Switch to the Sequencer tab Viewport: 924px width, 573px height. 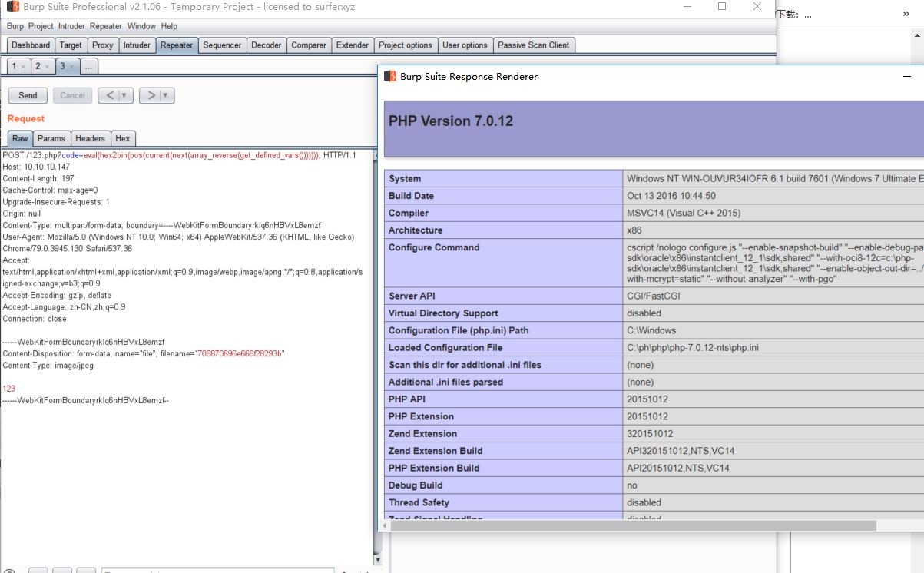tap(222, 45)
